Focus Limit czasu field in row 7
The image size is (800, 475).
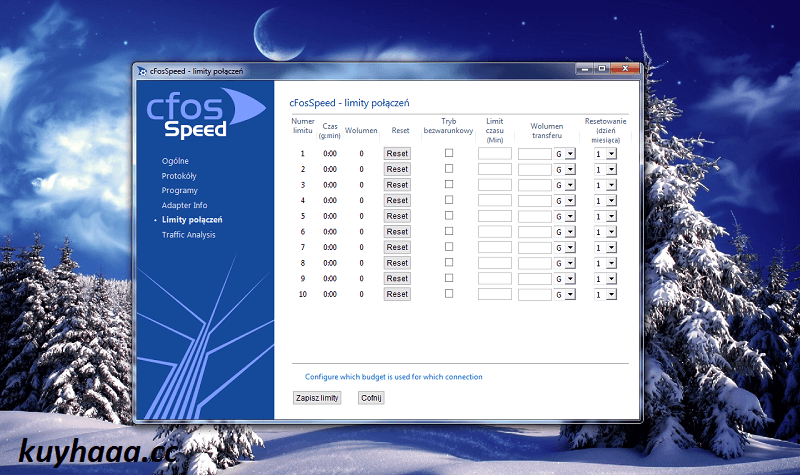click(494, 247)
